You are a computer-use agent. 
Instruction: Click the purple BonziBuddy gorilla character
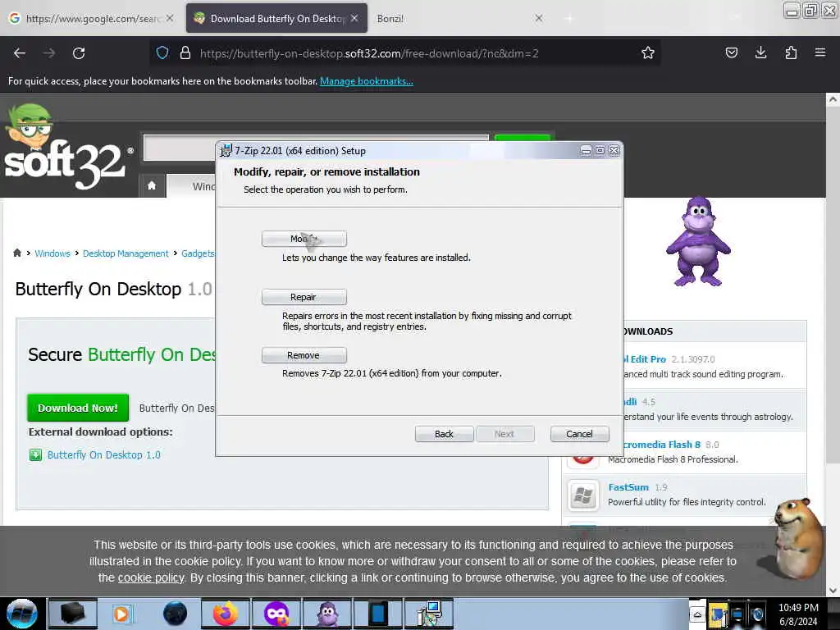(x=698, y=242)
